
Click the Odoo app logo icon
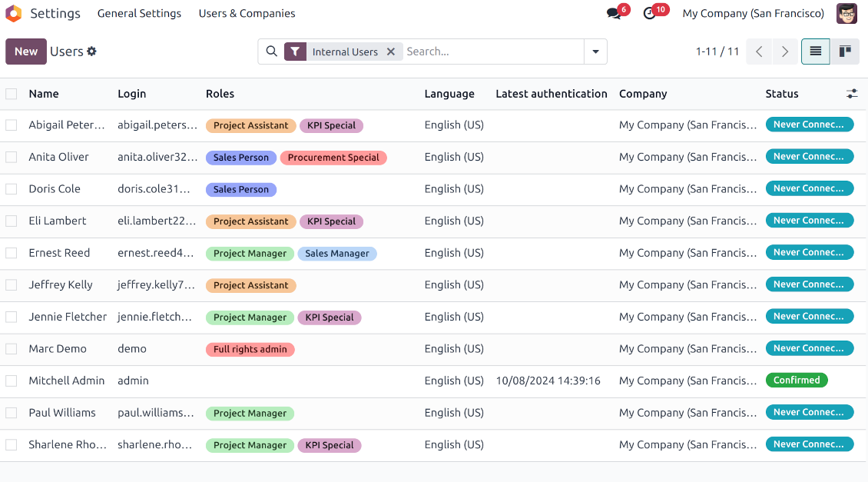(x=14, y=14)
